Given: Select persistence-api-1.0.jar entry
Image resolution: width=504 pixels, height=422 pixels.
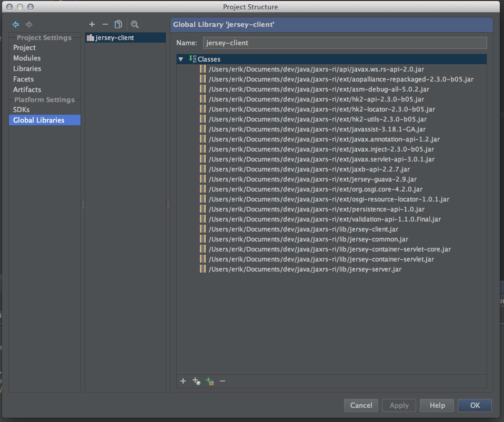Looking at the screenshot, I should point(317,209).
